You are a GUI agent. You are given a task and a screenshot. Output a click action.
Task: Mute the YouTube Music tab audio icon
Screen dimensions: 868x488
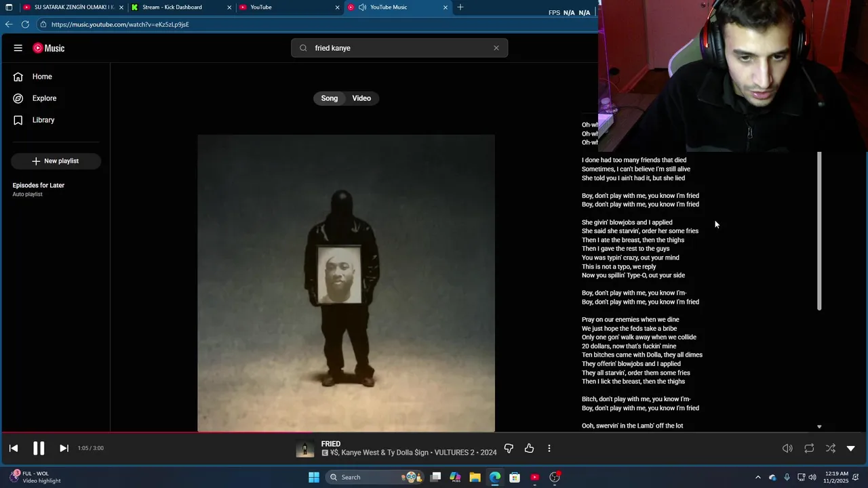pyautogui.click(x=363, y=7)
